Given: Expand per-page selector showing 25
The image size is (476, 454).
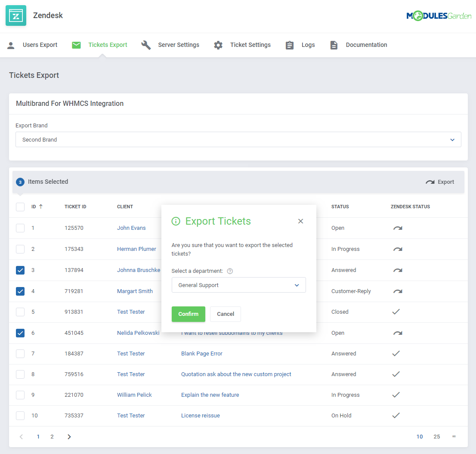Looking at the screenshot, I should (437, 436).
